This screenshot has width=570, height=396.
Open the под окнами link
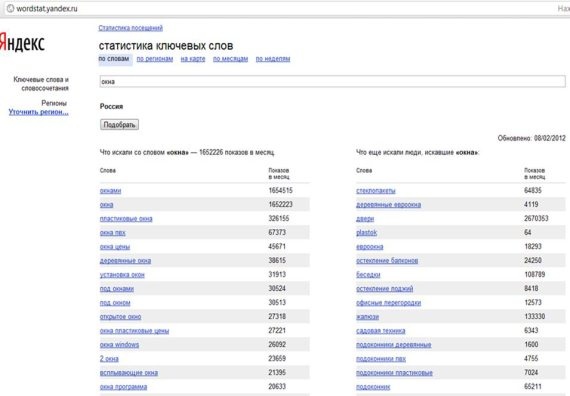click(x=117, y=289)
